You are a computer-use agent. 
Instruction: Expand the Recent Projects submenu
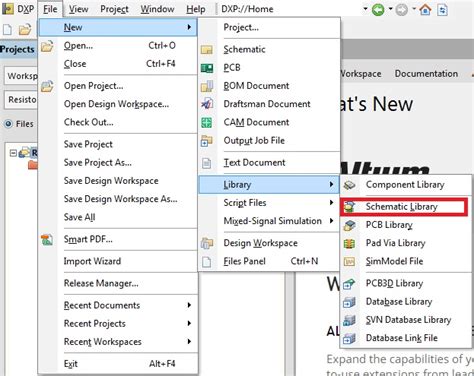point(118,324)
